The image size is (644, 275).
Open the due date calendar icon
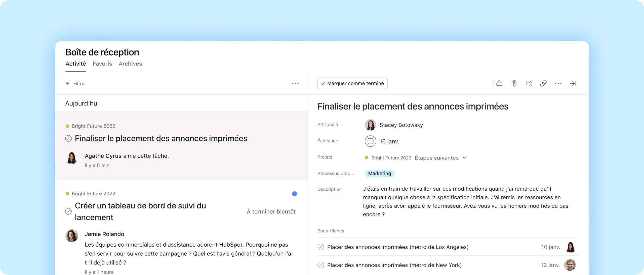pyautogui.click(x=371, y=141)
